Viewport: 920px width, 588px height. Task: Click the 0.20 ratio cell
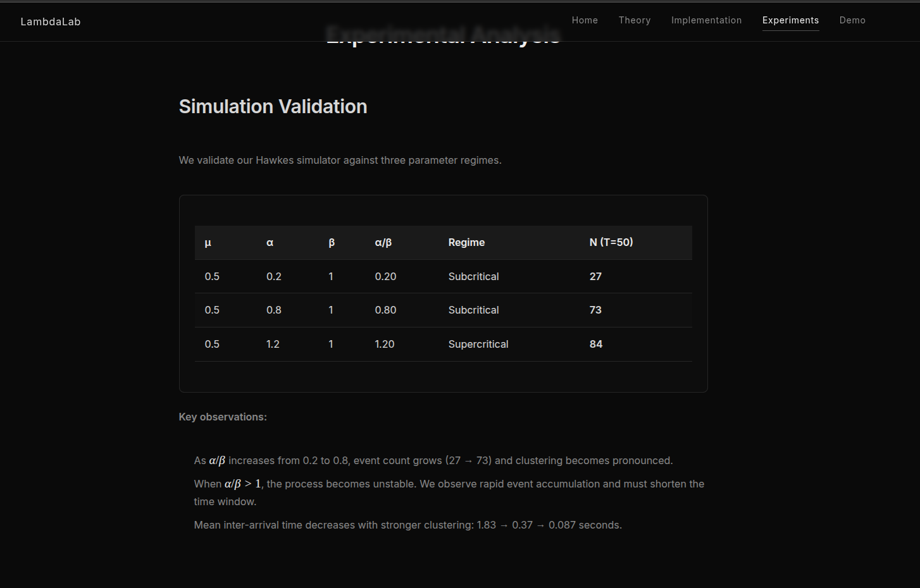(x=385, y=277)
